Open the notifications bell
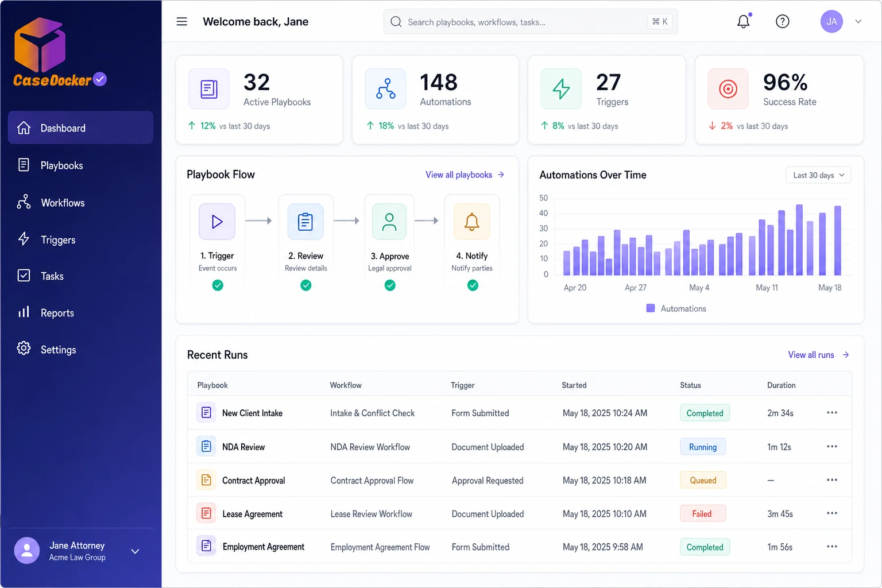This screenshot has height=588, width=882. (744, 21)
